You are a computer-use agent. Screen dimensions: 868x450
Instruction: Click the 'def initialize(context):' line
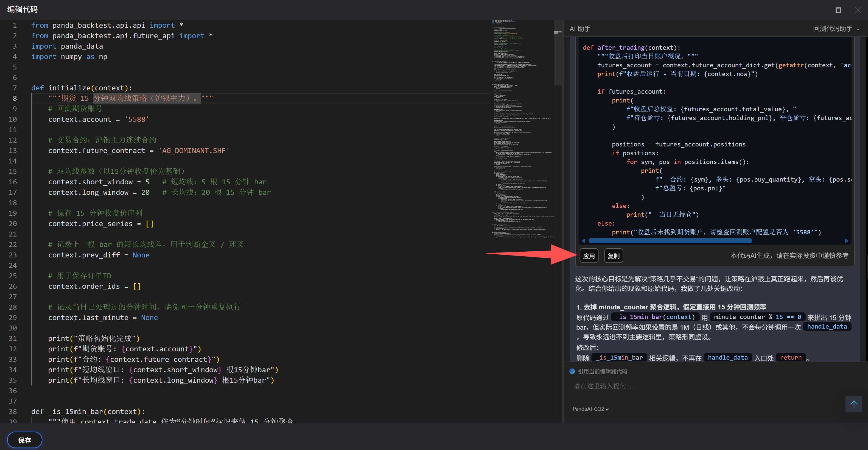click(x=82, y=88)
